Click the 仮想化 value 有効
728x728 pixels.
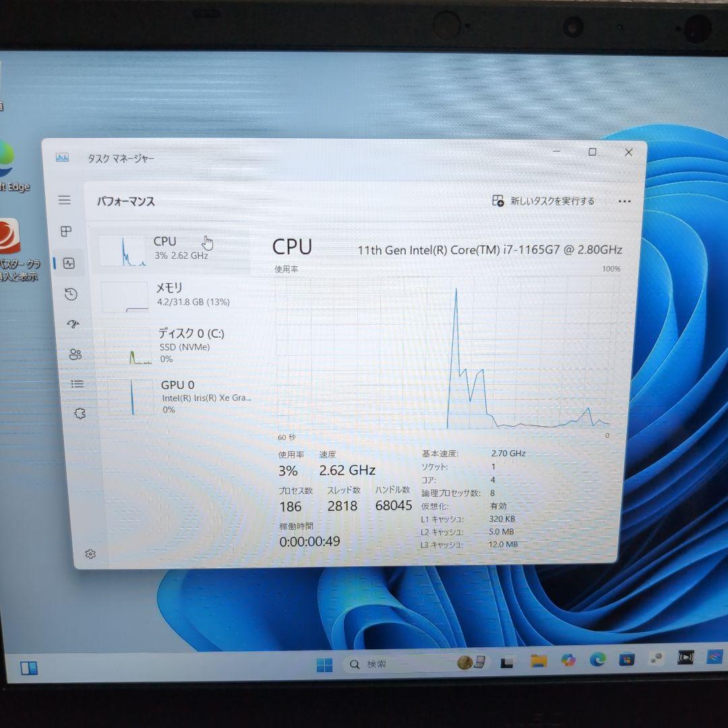coord(498,506)
